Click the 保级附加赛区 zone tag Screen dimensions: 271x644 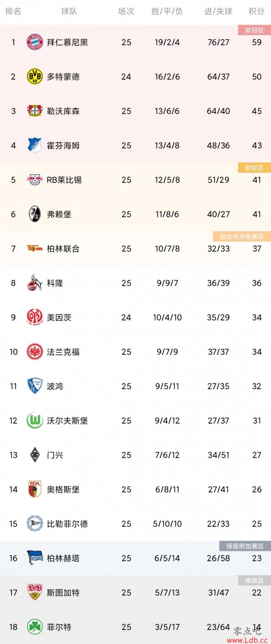[245, 546]
